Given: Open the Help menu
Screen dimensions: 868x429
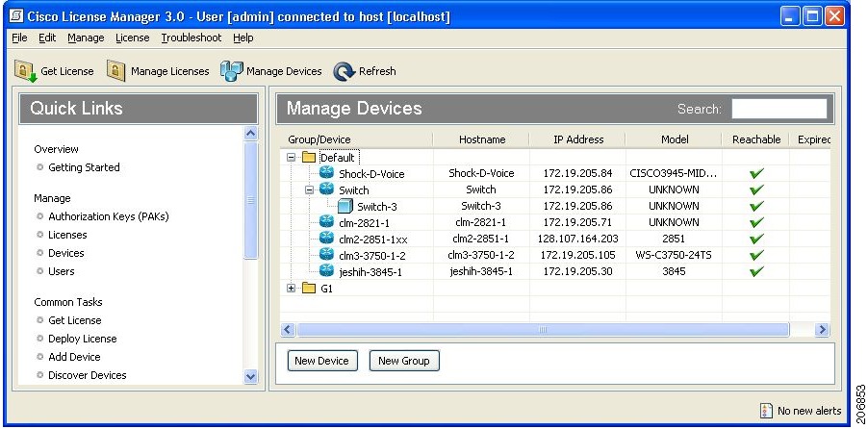Looking at the screenshot, I should coord(243,38).
